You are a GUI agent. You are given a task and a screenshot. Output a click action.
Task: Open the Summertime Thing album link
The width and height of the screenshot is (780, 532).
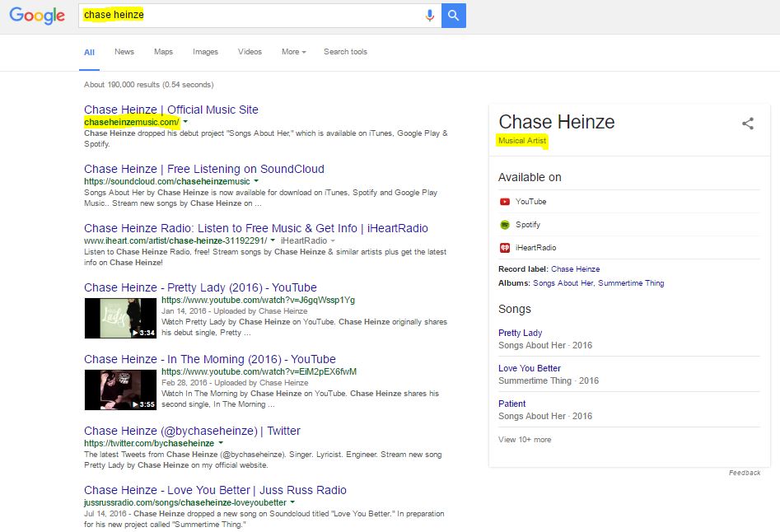click(631, 283)
